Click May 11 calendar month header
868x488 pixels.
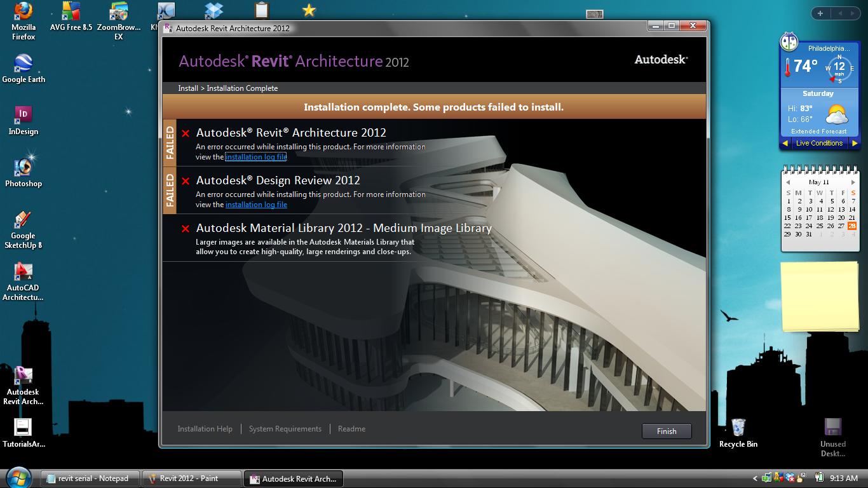819,182
